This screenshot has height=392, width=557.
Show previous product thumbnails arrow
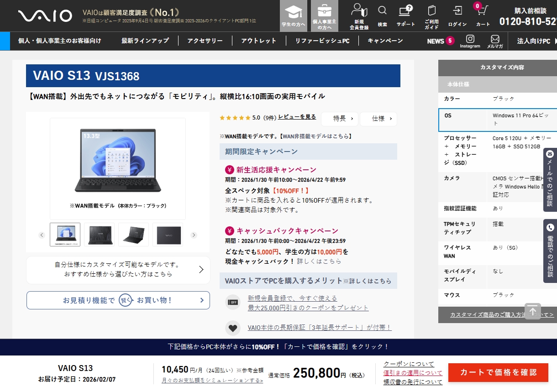tap(42, 235)
